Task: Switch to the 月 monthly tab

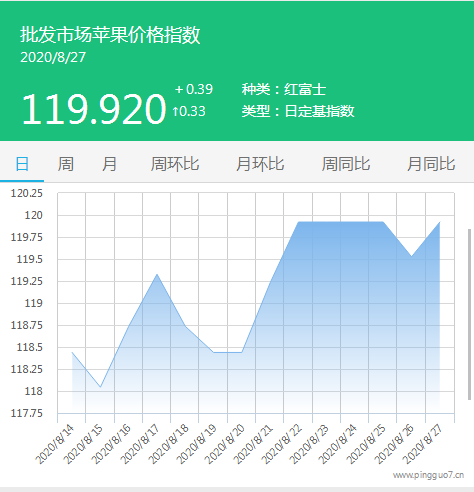Action: click(x=109, y=164)
